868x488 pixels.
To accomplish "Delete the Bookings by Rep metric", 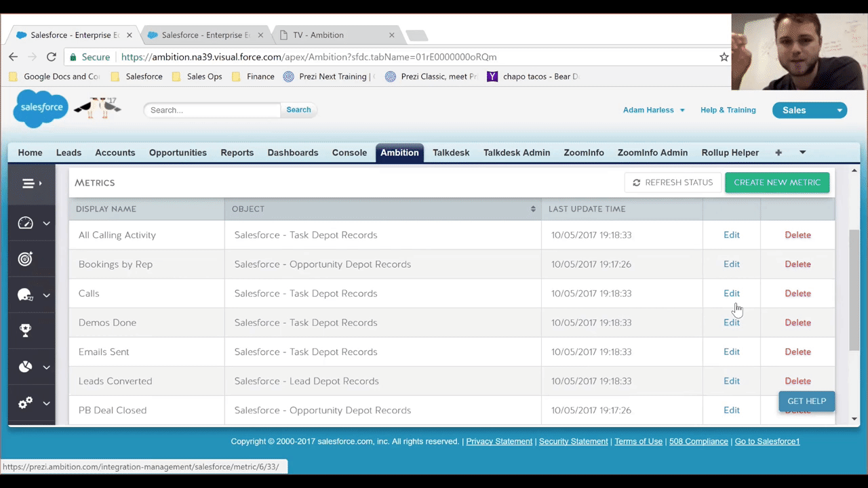I will (797, 264).
